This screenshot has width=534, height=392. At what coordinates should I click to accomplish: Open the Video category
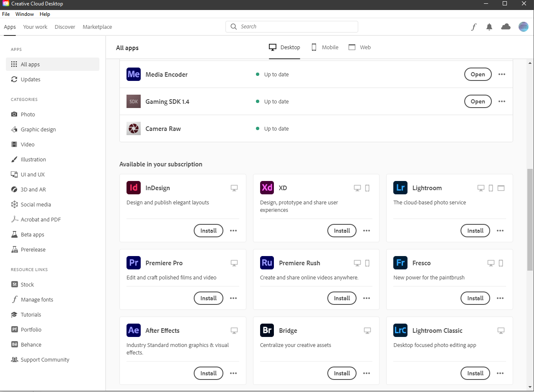(x=27, y=144)
